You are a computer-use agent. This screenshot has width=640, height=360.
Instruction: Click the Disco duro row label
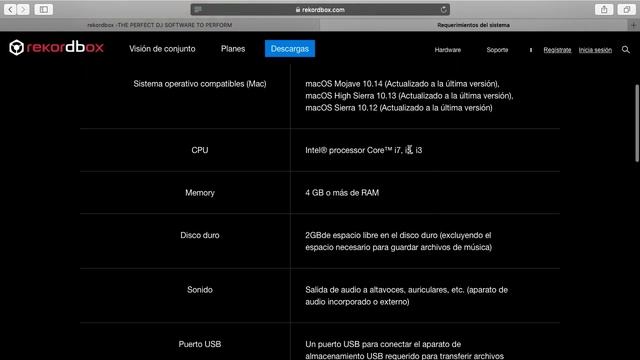200,235
